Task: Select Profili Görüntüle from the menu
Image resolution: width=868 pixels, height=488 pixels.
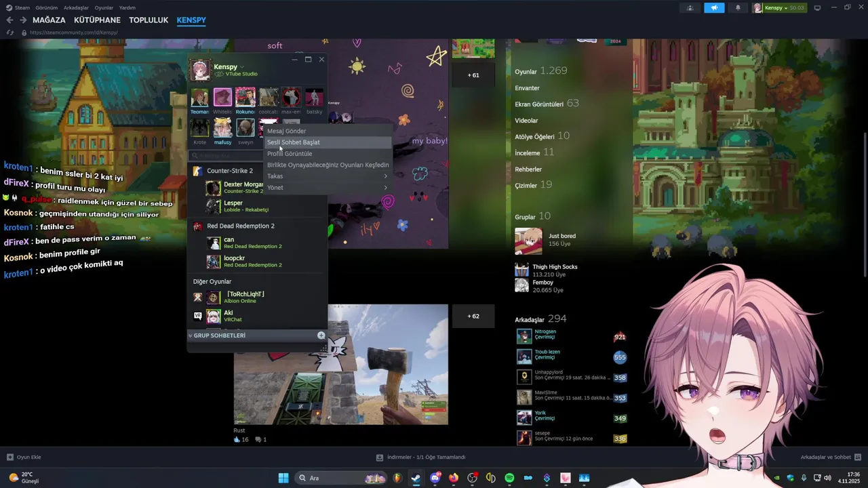Action: point(328,154)
